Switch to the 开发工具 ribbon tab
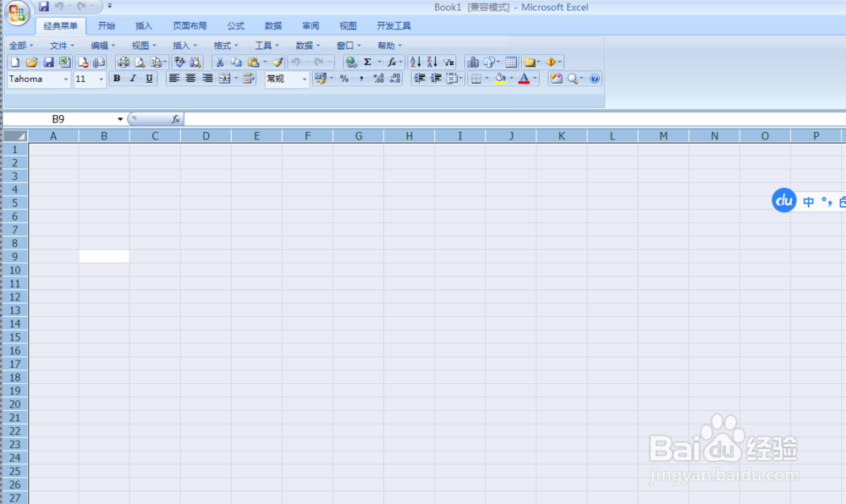846x504 pixels. [393, 26]
